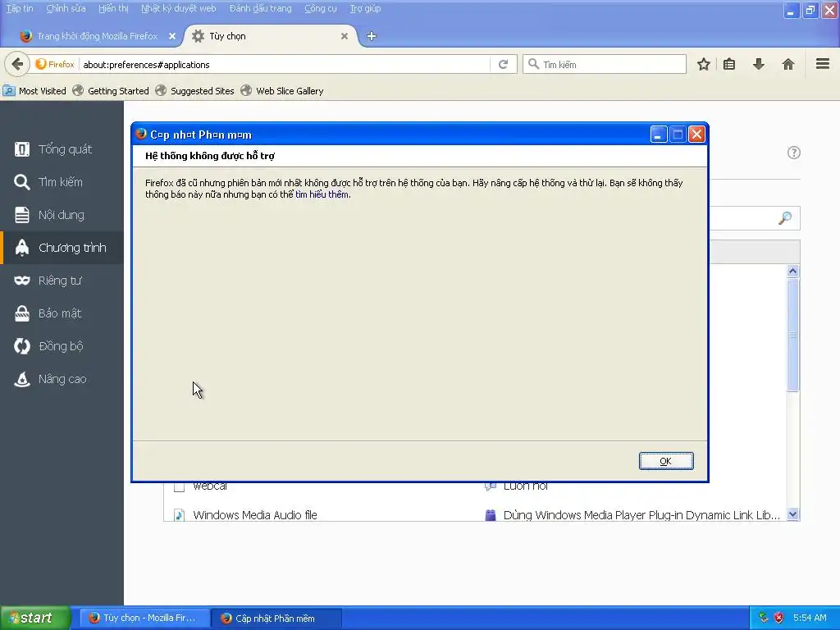Open the Nâng cao preferences panel
The image size is (840, 630).
[x=62, y=379]
